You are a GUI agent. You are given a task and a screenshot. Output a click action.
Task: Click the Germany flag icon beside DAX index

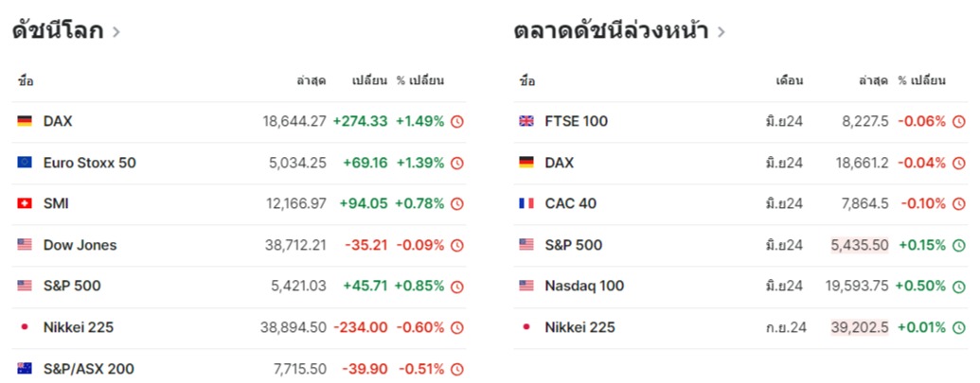(25, 121)
